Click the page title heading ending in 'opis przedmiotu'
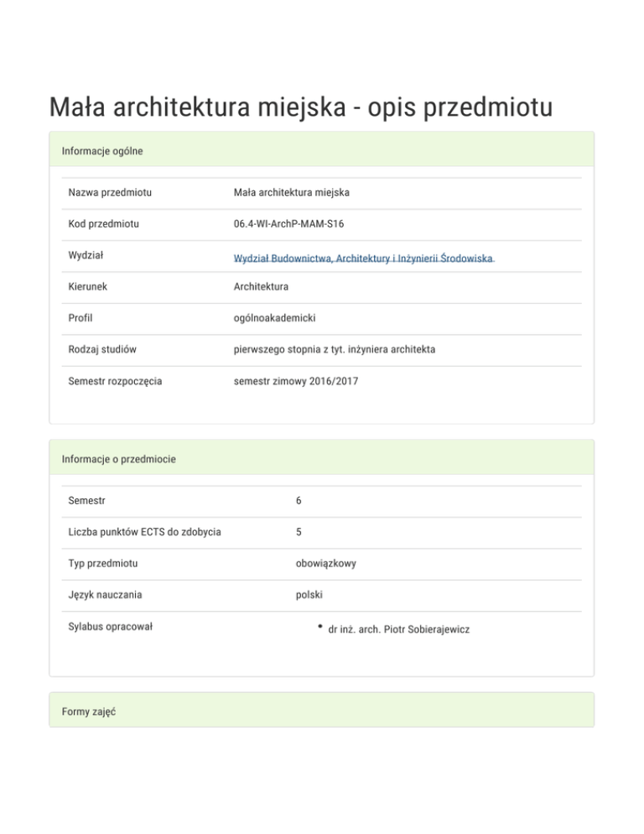Screen dimensions: 644x834 [300, 107]
